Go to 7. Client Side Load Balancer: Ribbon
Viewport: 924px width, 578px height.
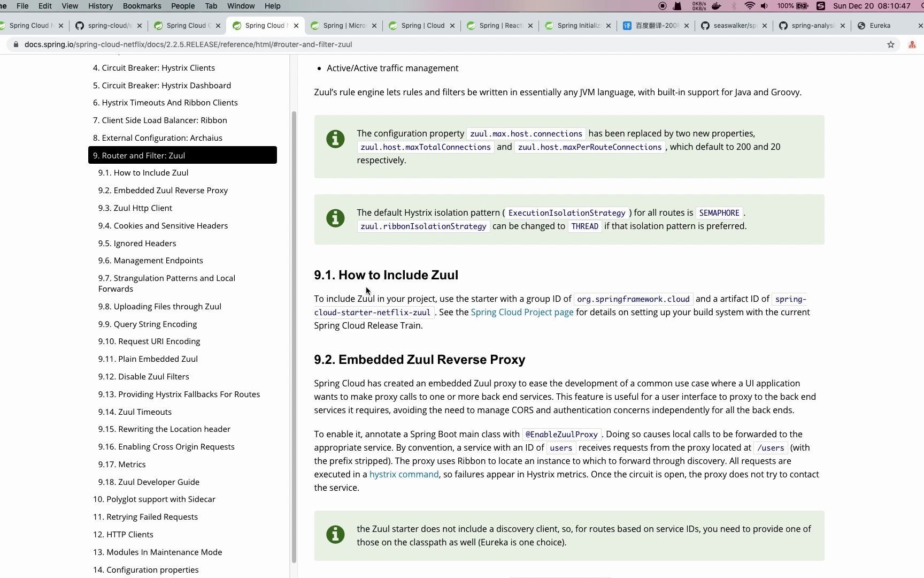pyautogui.click(x=160, y=120)
